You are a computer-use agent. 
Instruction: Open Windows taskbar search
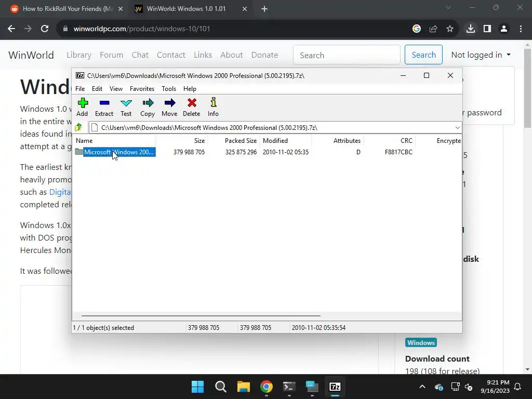tap(220, 387)
